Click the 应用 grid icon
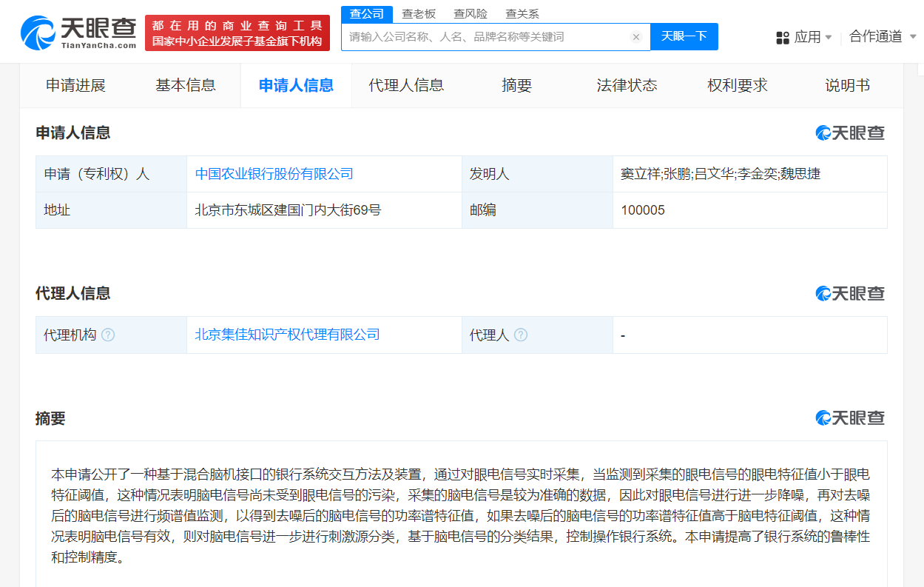Viewport: 924px width, 587px height. point(782,37)
